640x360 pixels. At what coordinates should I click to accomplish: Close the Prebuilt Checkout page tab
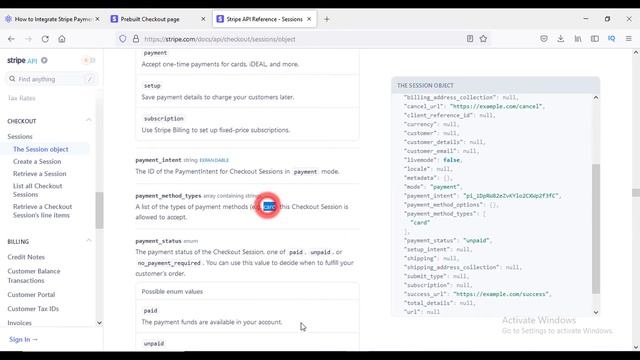coord(203,19)
